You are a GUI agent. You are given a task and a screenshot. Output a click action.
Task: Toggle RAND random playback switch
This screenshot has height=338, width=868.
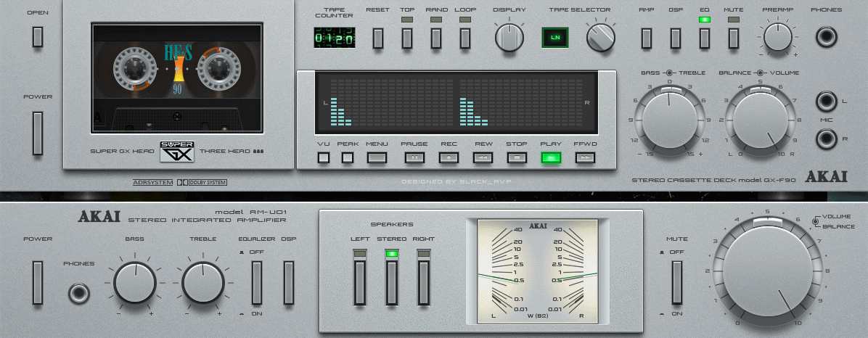436,38
